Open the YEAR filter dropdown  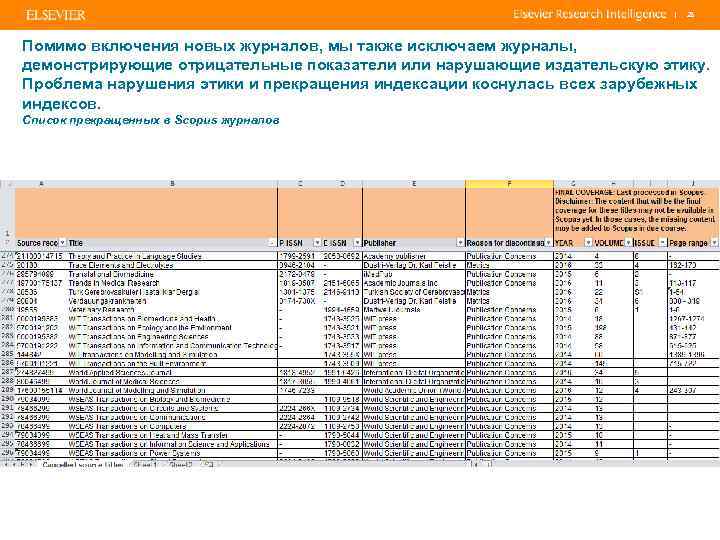(x=588, y=242)
